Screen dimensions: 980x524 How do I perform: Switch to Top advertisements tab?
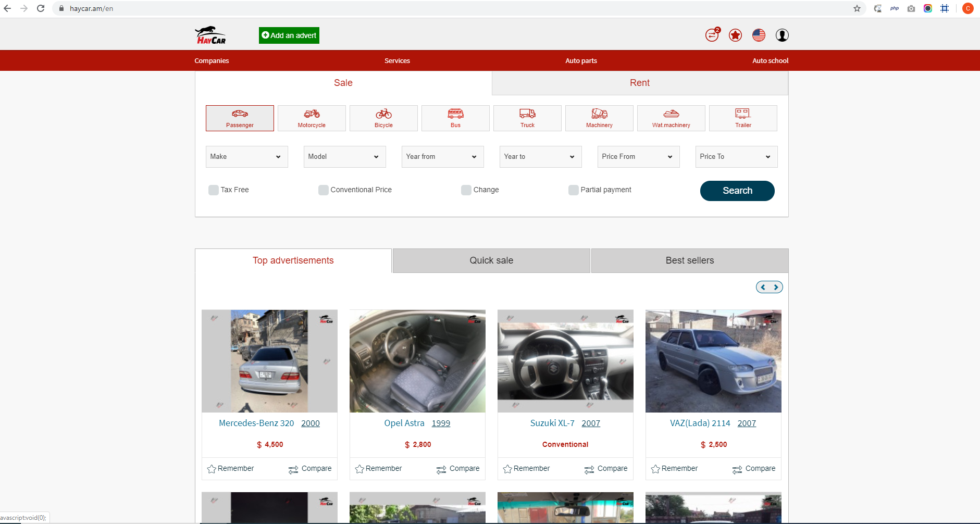coord(293,260)
